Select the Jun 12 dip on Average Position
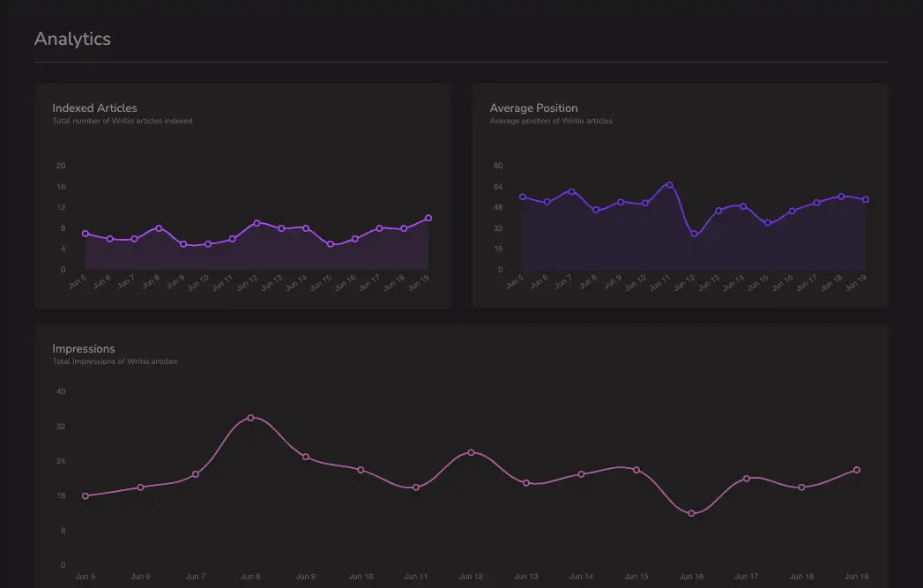The image size is (923, 588). pos(694,234)
